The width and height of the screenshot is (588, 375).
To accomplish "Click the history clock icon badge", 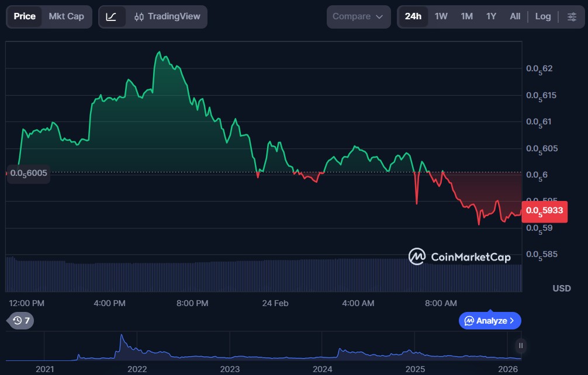I will point(20,320).
